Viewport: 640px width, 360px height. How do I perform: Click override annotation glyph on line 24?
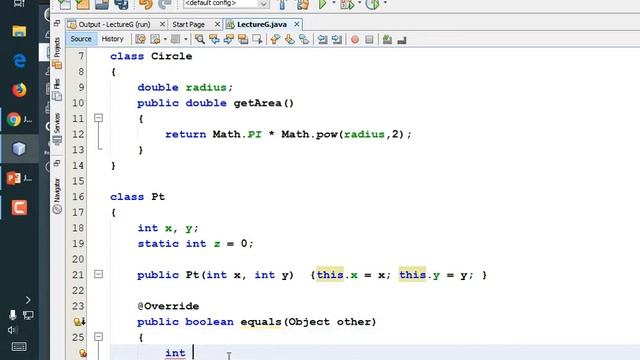click(79, 322)
